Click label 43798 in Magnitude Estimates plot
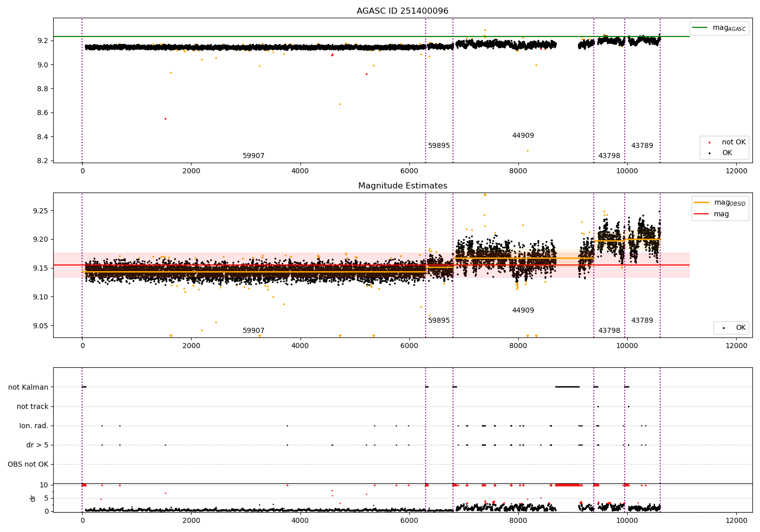Viewport: 760px width, 532px height. 609,331
